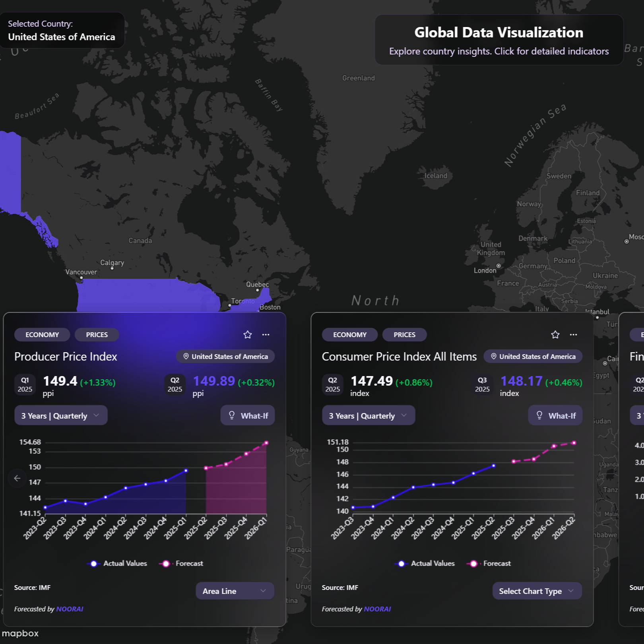Click Consumer Price forecast value 148.17

click(x=521, y=381)
